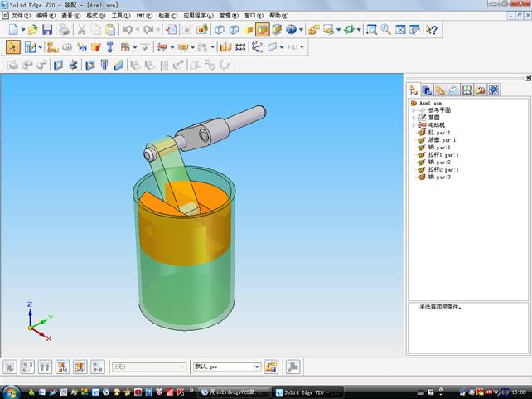Open the 窗口 menu
The image size is (532, 399).
pos(254,16)
